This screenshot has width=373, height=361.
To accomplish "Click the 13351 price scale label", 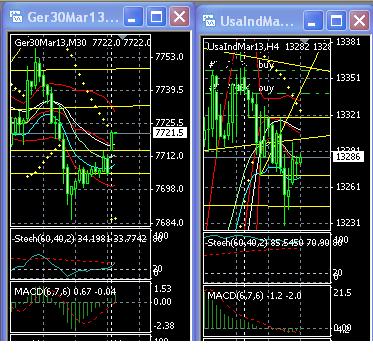I will point(348,78).
